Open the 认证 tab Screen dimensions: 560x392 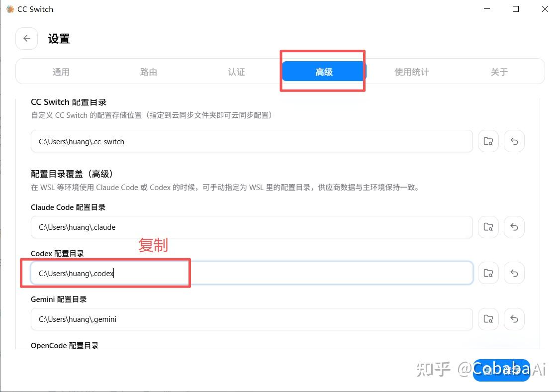click(236, 72)
